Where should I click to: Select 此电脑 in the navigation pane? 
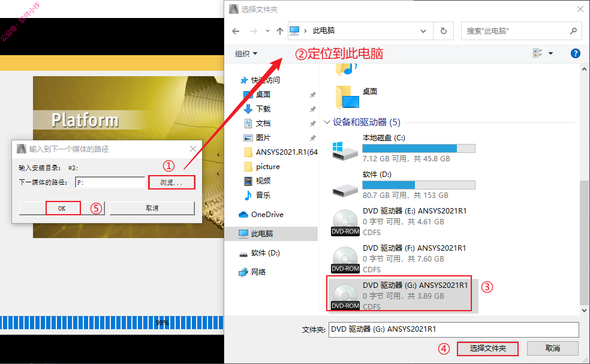[x=271, y=234]
